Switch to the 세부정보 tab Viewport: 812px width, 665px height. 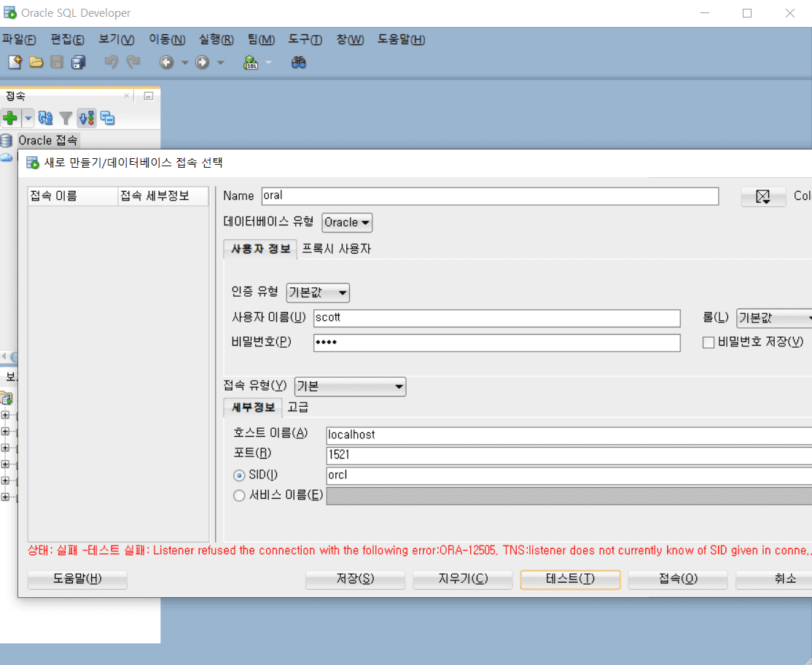(253, 408)
